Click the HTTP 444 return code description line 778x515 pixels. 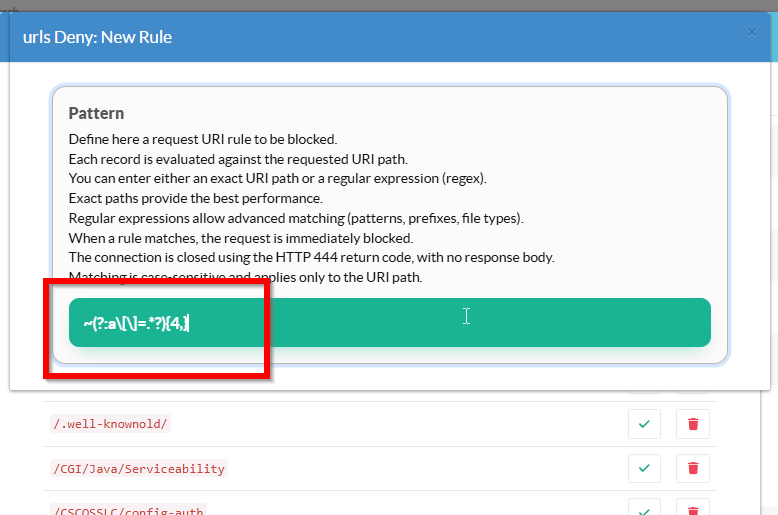pyautogui.click(x=311, y=257)
